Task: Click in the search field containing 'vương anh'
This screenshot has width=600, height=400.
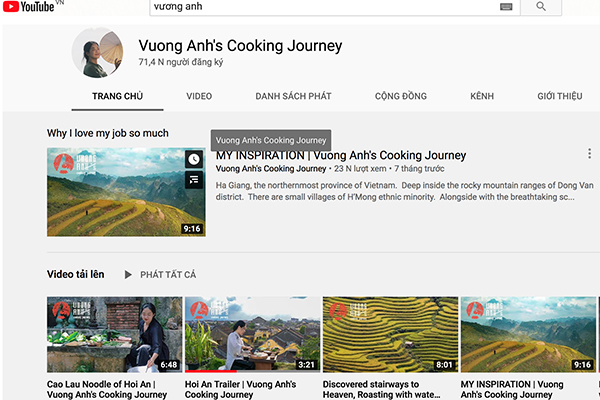Action: (320, 7)
